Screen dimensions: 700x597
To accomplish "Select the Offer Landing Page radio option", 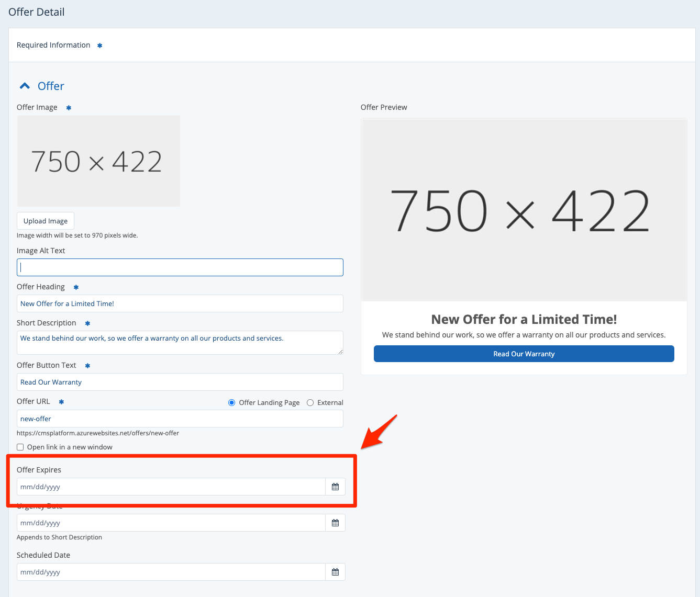I will pos(231,402).
